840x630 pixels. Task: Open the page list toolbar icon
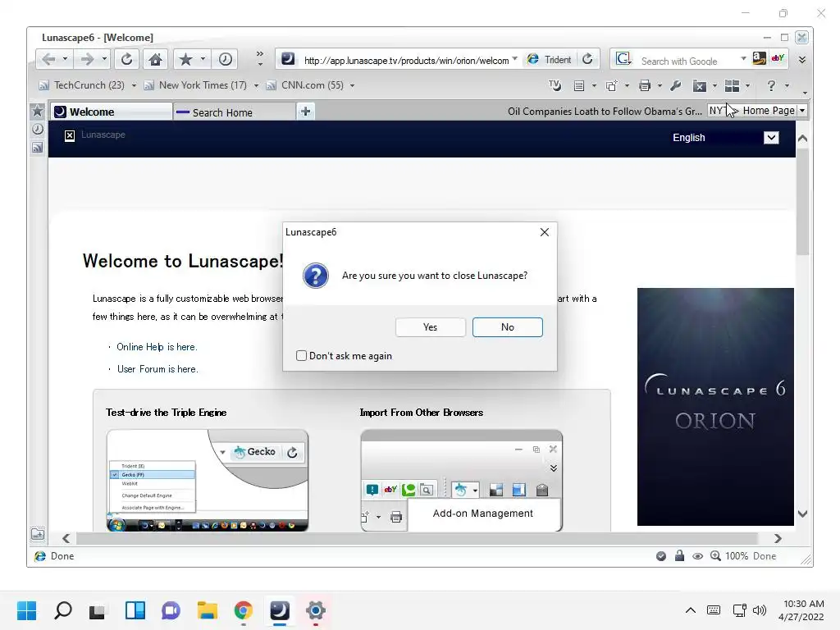click(x=578, y=85)
